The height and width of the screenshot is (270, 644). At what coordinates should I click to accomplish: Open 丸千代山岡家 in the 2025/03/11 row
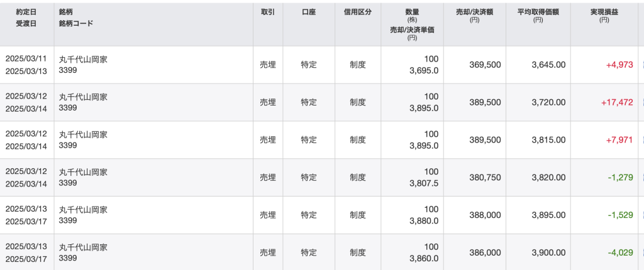[x=83, y=60]
